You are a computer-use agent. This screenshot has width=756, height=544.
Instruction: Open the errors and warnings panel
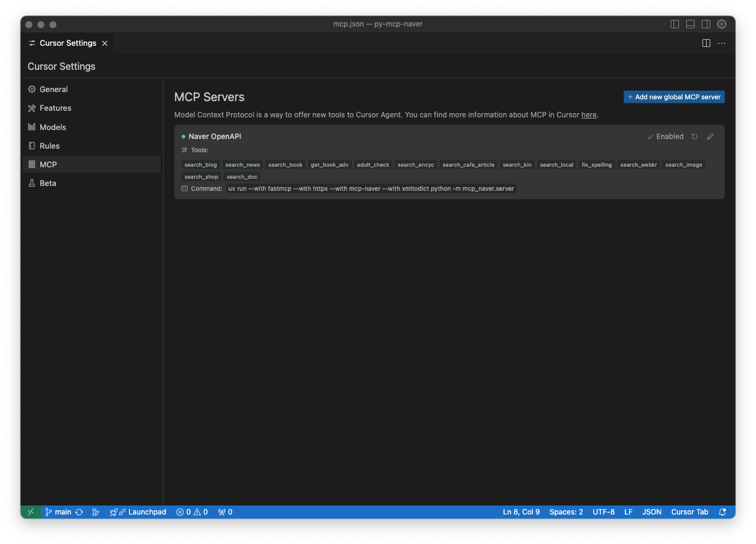pyautogui.click(x=191, y=512)
